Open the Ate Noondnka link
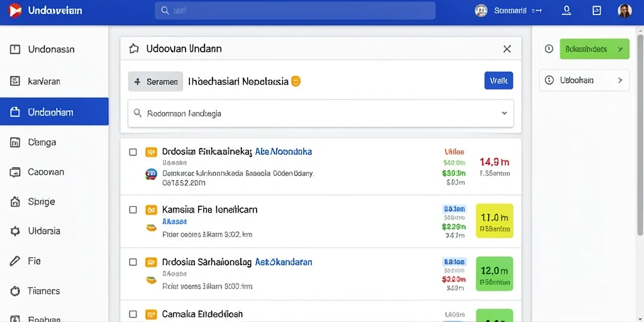This screenshot has height=322, width=644. [284, 152]
